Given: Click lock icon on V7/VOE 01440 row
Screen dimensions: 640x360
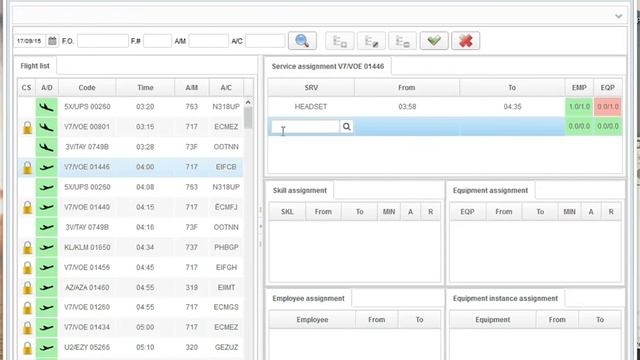Looking at the screenshot, I should tap(27, 207).
